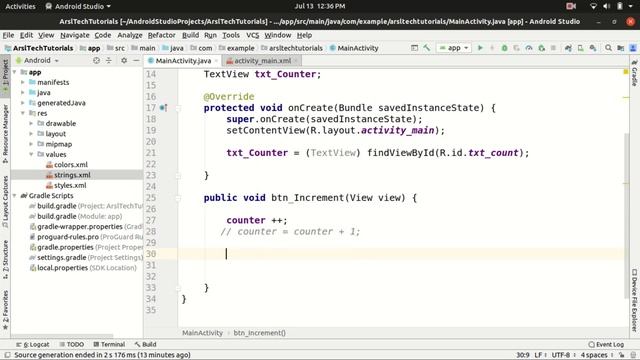Open the VCS menu

point(252,35)
